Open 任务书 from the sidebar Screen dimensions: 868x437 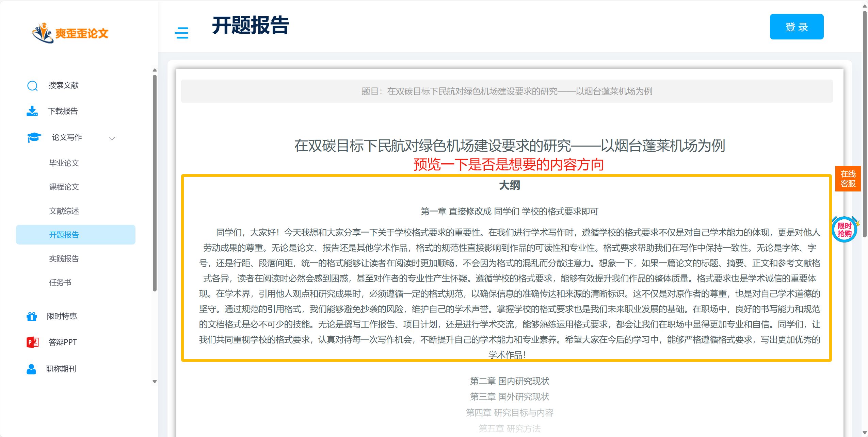pyautogui.click(x=60, y=283)
